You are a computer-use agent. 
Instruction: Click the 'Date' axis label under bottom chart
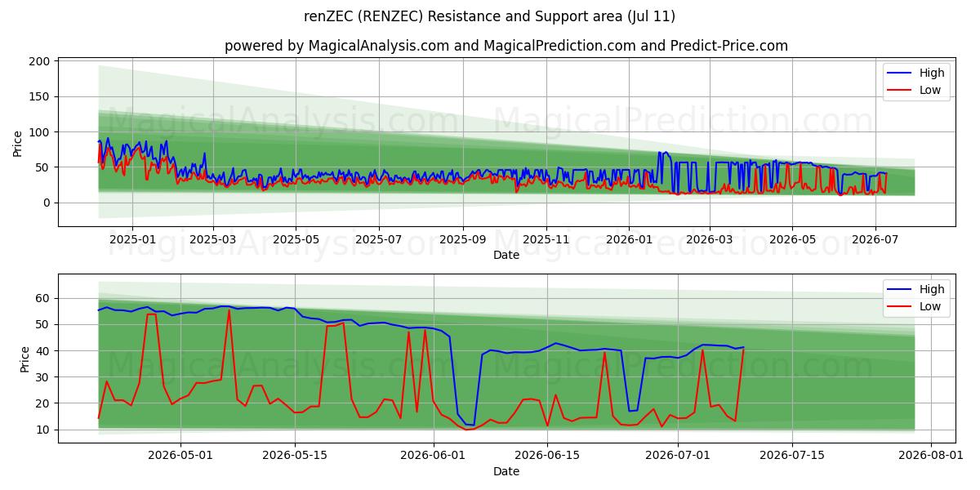pyautogui.click(x=506, y=472)
